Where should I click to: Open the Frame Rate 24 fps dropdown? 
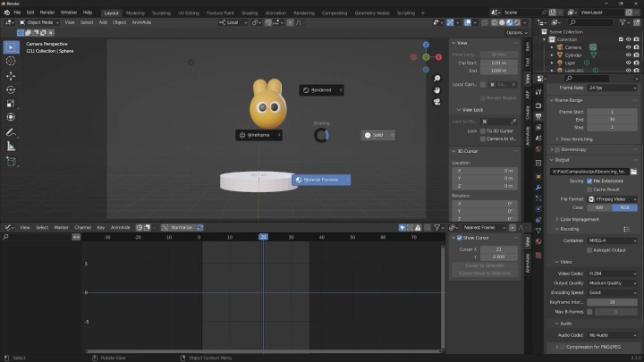pyautogui.click(x=612, y=88)
